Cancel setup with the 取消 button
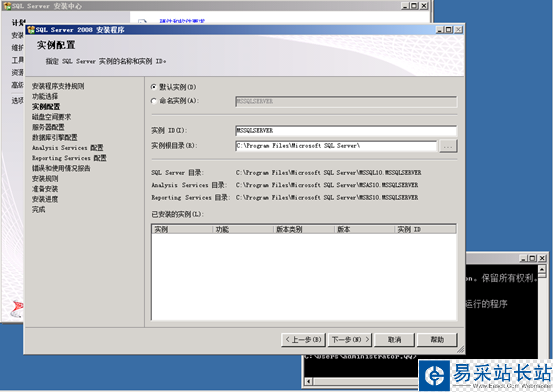553x392 pixels. tap(394, 340)
